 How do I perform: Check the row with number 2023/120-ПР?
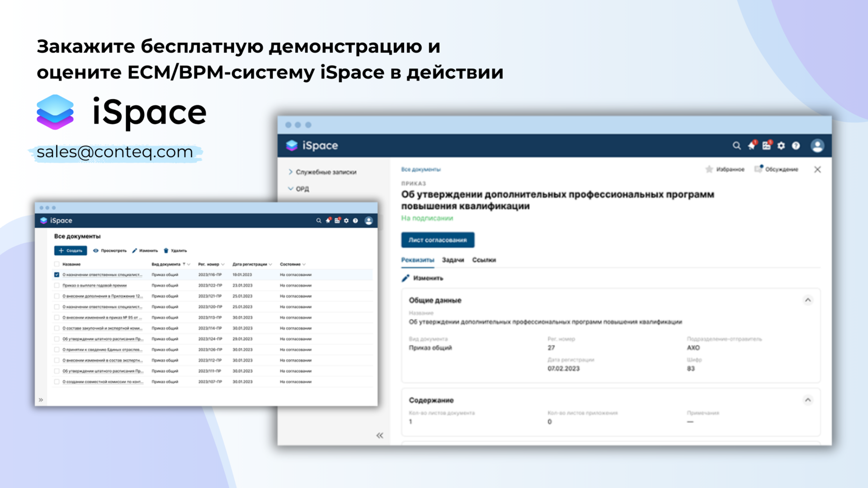pos(57,307)
